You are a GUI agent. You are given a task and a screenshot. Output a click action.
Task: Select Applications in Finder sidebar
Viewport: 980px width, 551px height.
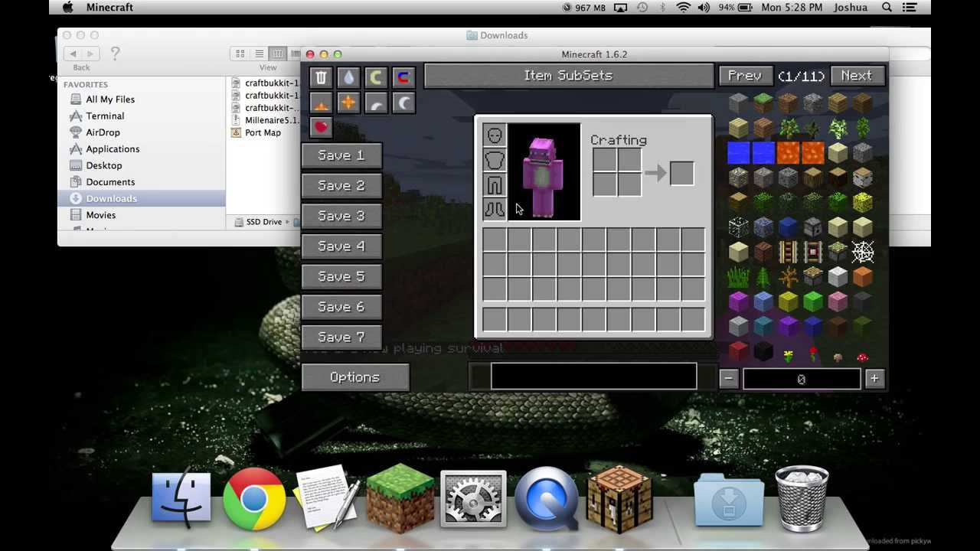(x=113, y=149)
